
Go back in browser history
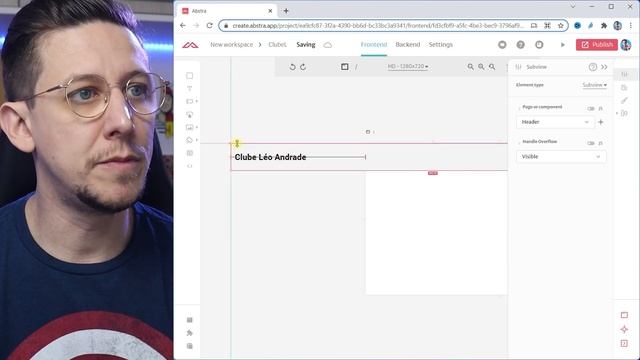pyautogui.click(x=183, y=25)
